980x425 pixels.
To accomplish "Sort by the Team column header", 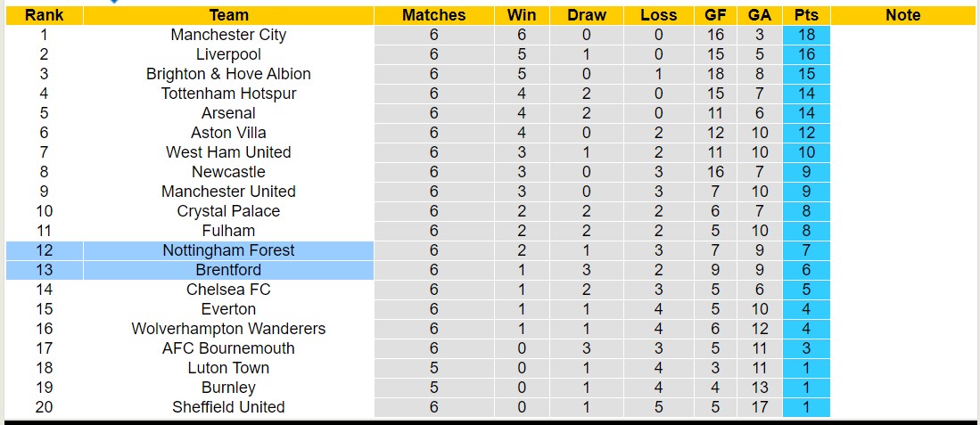I will (228, 15).
